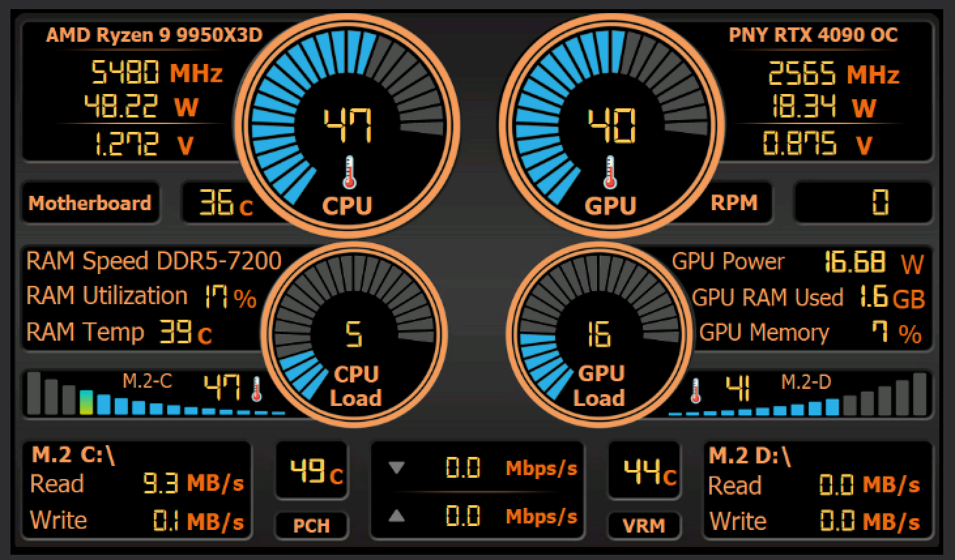Click the GPU Power 16.68 W value

(x=873, y=262)
